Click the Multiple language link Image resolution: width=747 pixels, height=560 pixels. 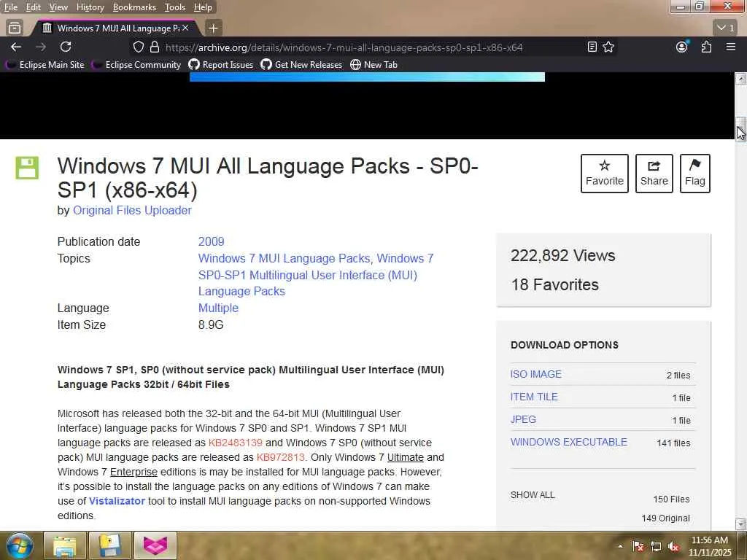(x=218, y=308)
